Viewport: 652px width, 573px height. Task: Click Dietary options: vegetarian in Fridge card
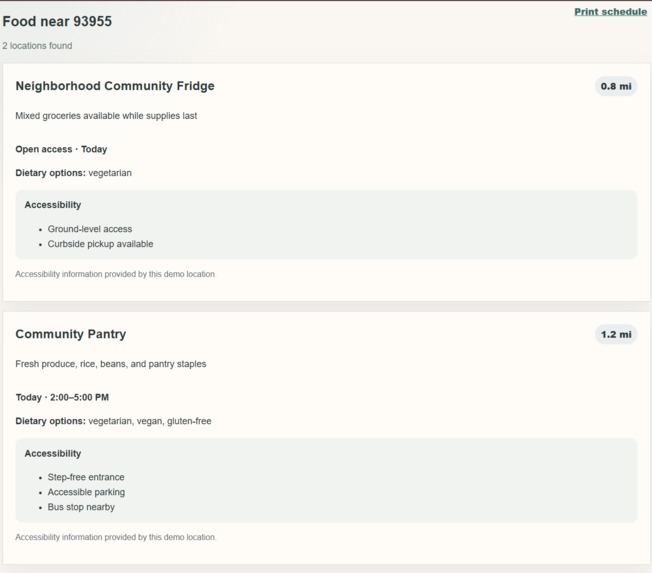tap(73, 173)
